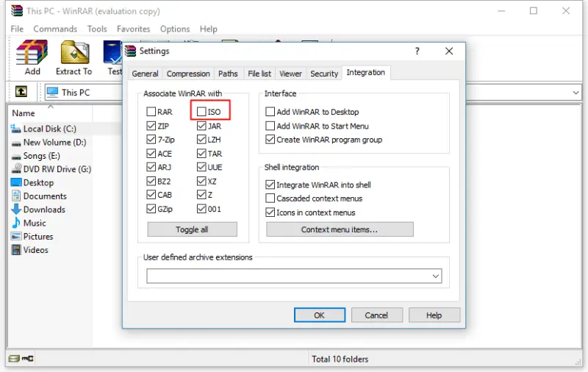This screenshot has width=588, height=372.
Task: Click the Toggle all button
Action: (x=192, y=229)
